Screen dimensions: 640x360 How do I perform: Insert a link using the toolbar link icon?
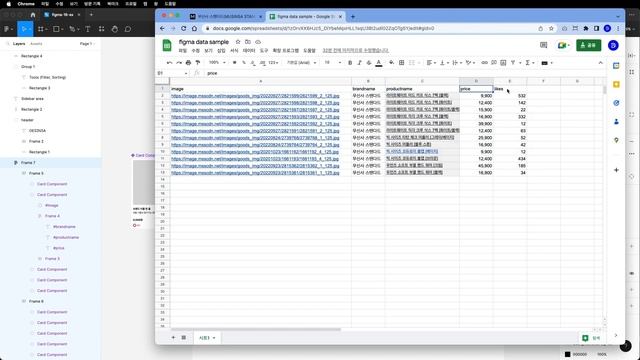[484, 62]
